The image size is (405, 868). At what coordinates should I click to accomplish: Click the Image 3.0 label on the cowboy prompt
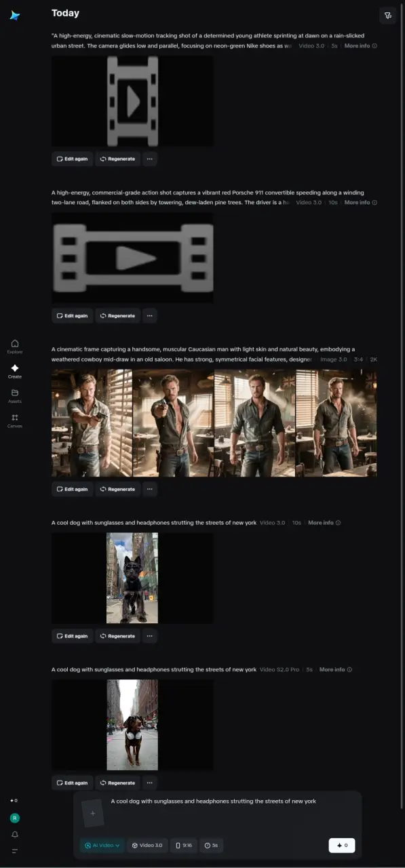coord(333,359)
